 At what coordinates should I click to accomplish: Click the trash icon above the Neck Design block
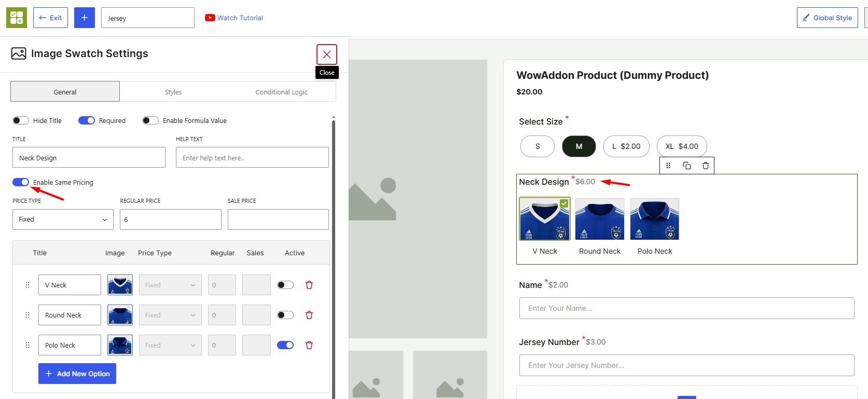[x=706, y=166]
